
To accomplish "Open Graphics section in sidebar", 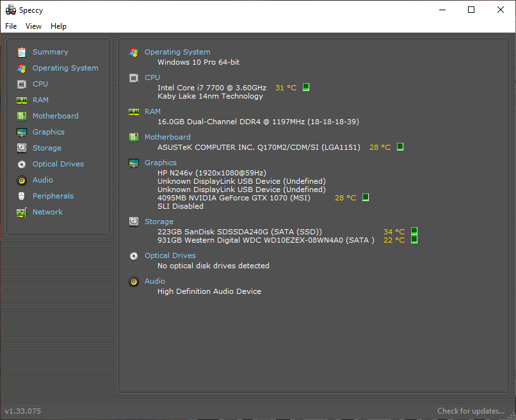I will (49, 132).
